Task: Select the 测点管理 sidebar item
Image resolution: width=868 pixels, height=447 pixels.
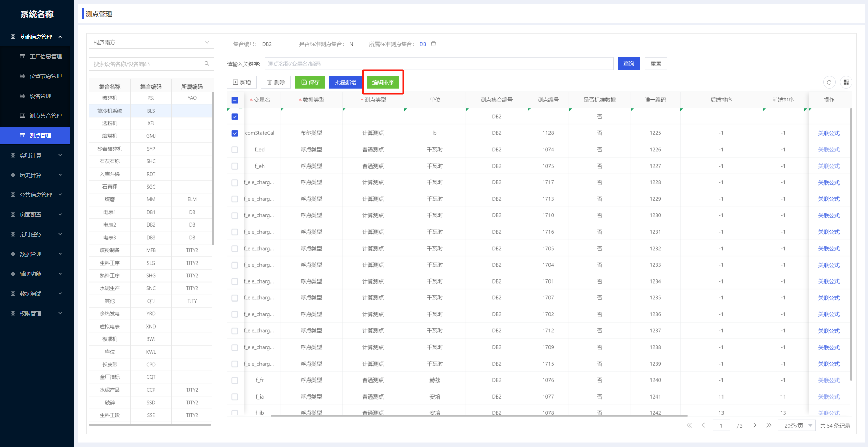Action: (x=35, y=135)
